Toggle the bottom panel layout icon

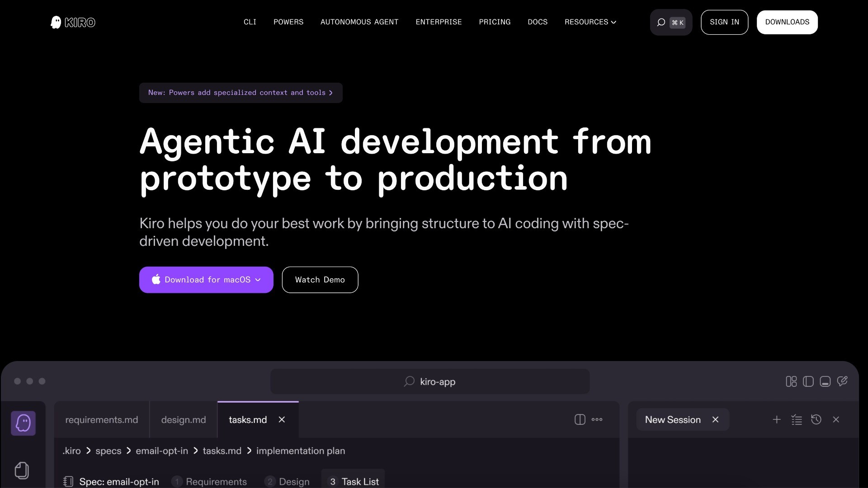coord(825,381)
